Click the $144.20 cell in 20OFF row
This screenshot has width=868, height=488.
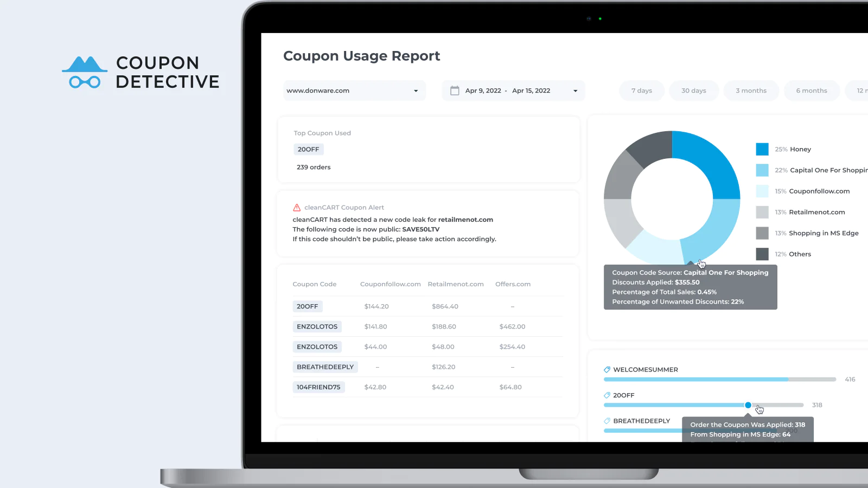376,306
